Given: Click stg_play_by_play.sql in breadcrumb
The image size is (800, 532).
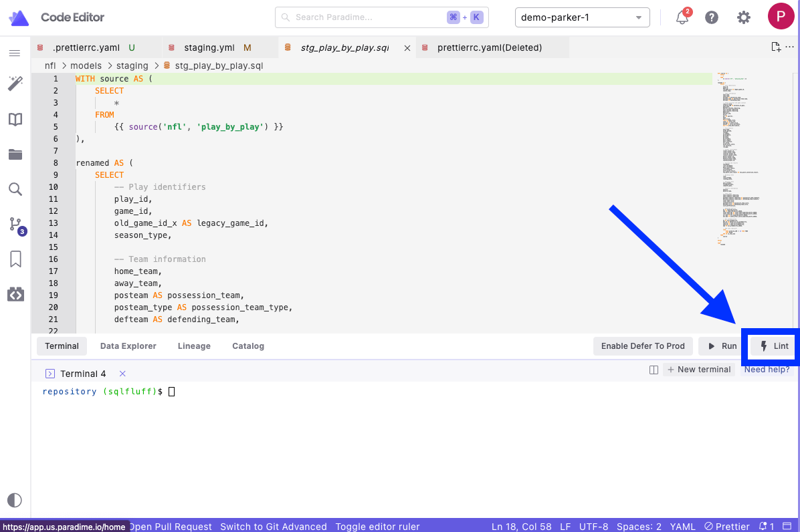Looking at the screenshot, I should (219, 65).
